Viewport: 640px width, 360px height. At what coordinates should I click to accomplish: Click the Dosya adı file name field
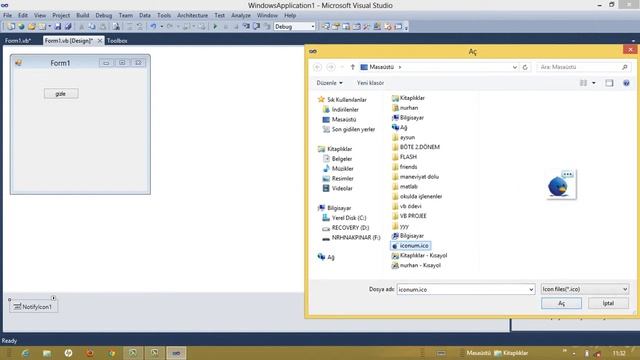(462, 289)
